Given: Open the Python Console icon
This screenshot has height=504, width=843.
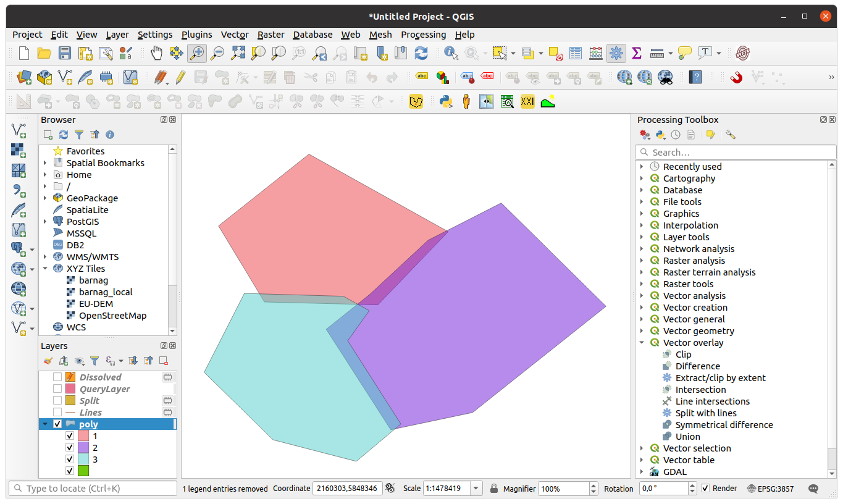Looking at the screenshot, I should point(446,101).
